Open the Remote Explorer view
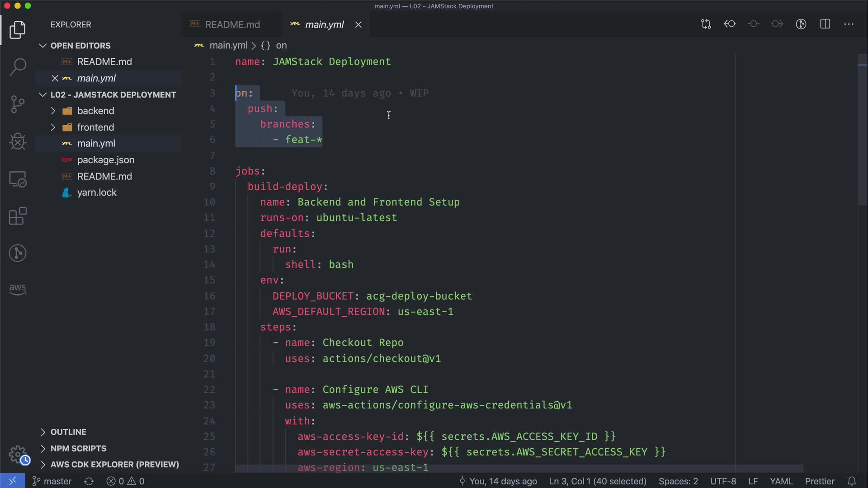 click(x=18, y=179)
